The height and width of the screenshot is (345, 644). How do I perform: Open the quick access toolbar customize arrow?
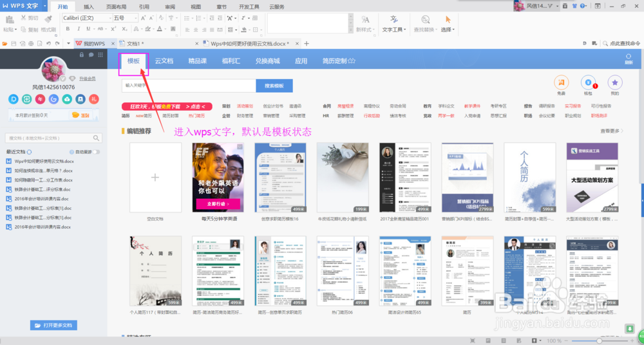(x=69, y=44)
